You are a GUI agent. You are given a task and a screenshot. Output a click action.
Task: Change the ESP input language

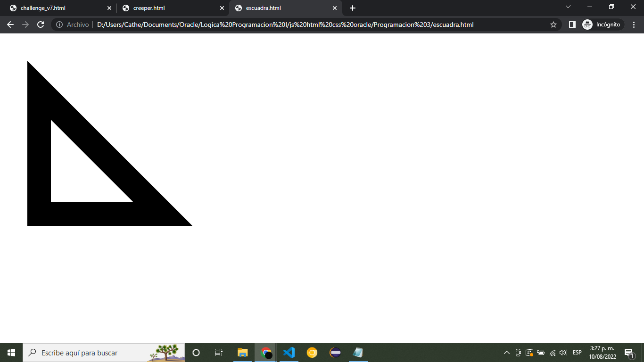coord(577,353)
